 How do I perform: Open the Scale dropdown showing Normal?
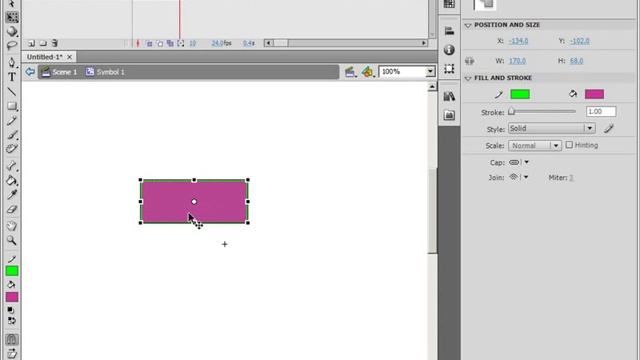(534, 146)
